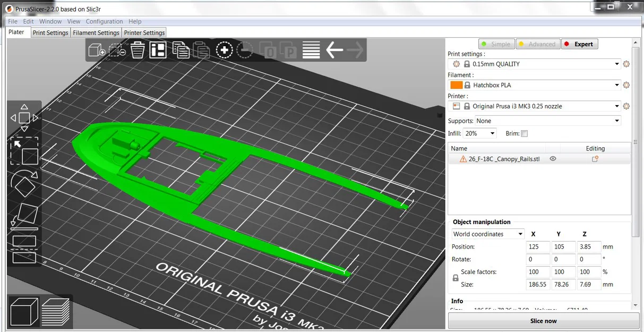This screenshot has height=332, width=644.
Task: Select the Rotate gizmo tool
Action: coord(24,184)
